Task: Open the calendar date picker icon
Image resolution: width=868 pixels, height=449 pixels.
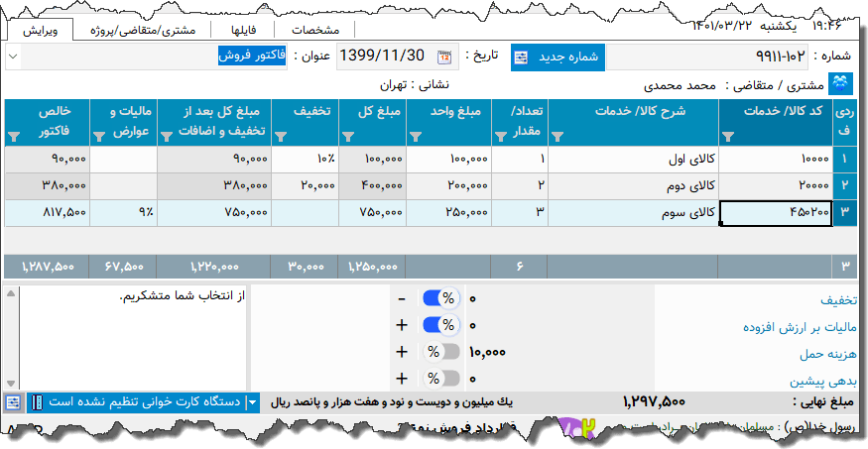Action: click(444, 56)
